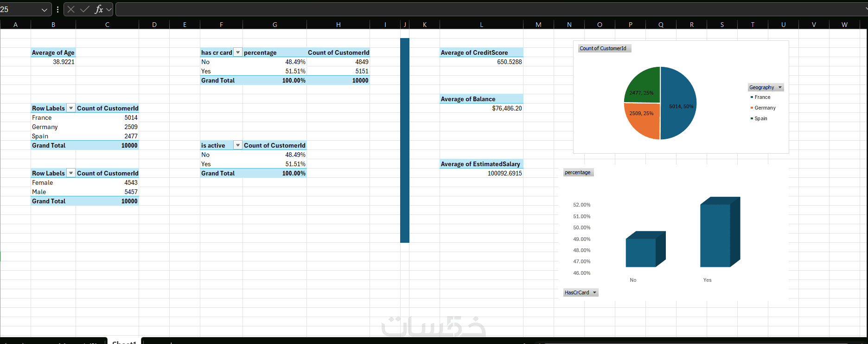Select the Average of Balance value cell
Viewport: 868px width, 344px height.
pyautogui.click(x=481, y=108)
